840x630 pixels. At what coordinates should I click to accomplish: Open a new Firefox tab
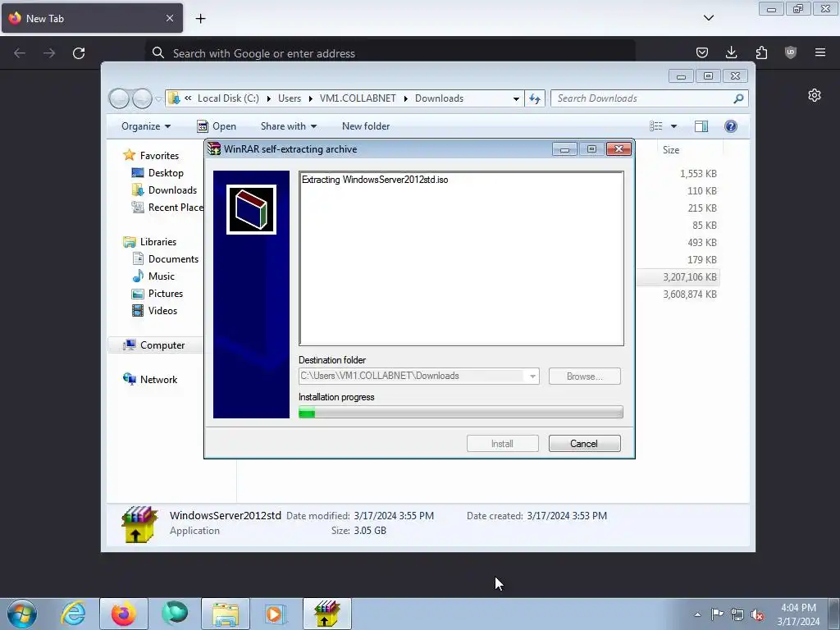tap(200, 19)
